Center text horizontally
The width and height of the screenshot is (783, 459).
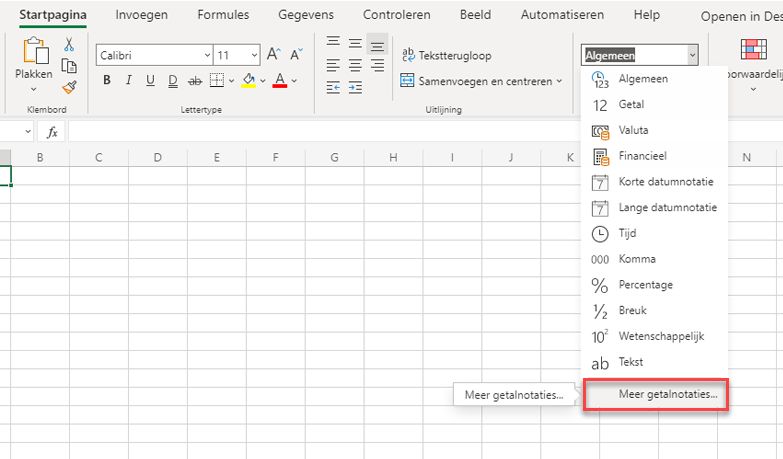tap(355, 64)
